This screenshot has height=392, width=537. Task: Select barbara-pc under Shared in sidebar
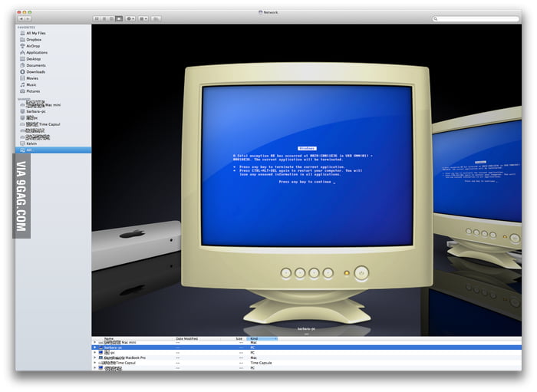[38, 110]
